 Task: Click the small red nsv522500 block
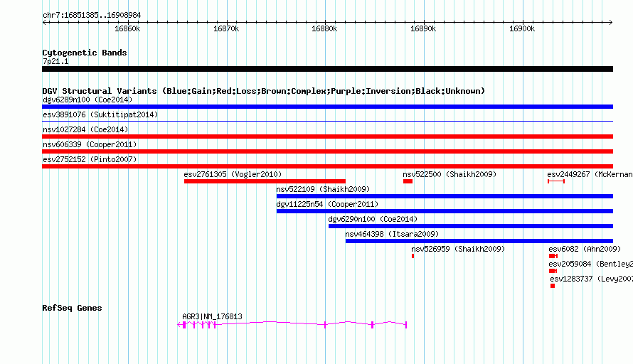pyautogui.click(x=408, y=181)
